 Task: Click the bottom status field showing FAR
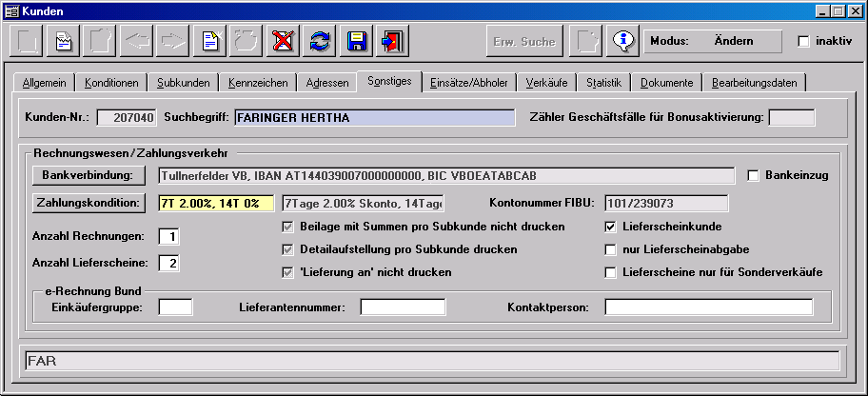(x=432, y=362)
